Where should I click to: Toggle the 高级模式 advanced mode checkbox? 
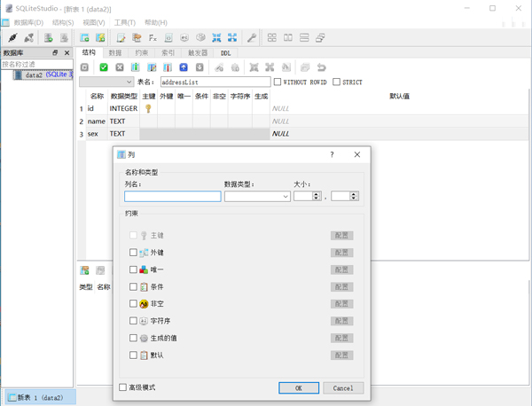coord(123,387)
